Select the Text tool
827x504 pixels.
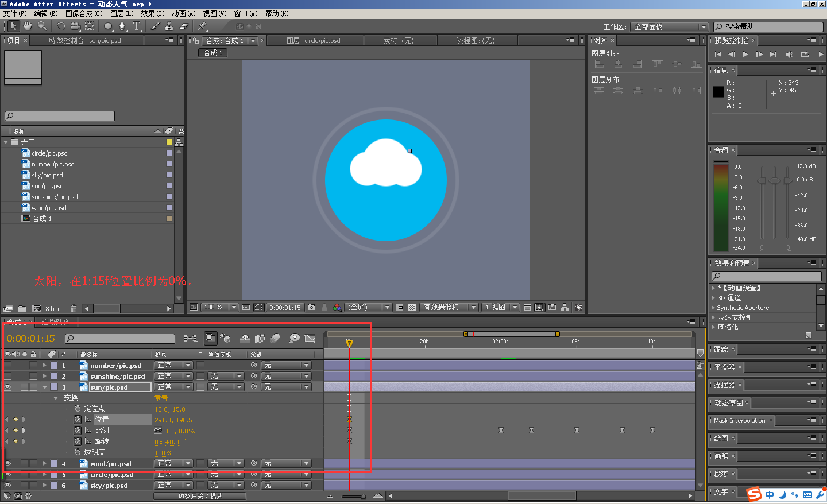(137, 26)
